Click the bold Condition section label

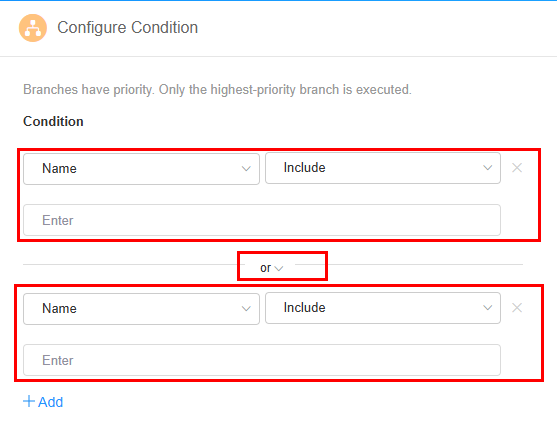pos(53,121)
